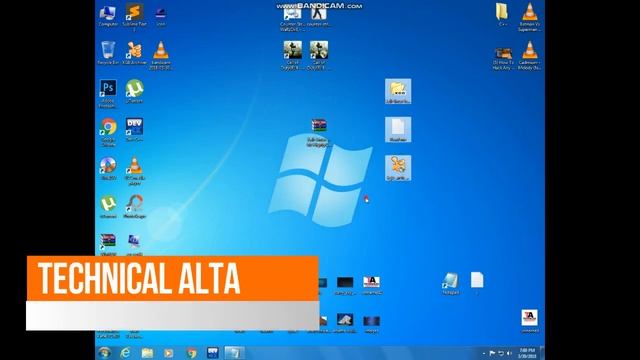
Task: Show the taskbar clock and date
Action: coord(527,353)
